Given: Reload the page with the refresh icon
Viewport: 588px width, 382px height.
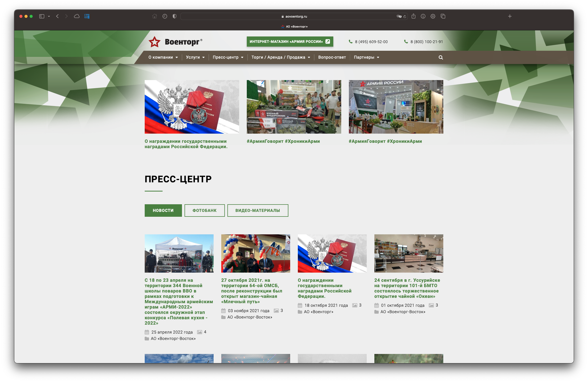Looking at the screenshot, I should point(405,16).
